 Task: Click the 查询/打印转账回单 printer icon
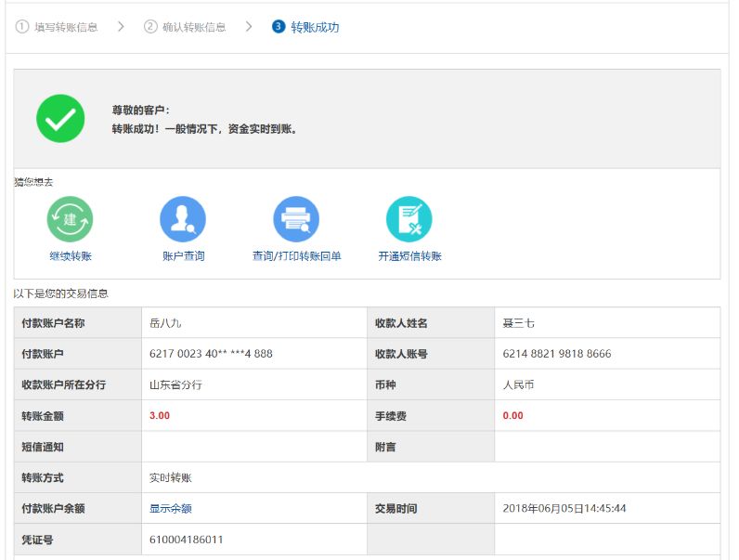tap(296, 219)
